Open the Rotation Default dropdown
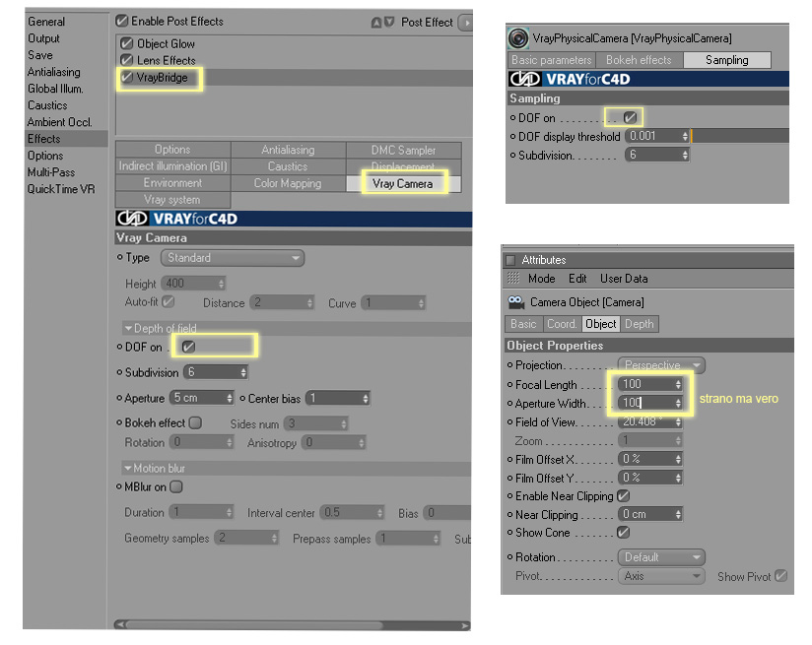 point(661,557)
